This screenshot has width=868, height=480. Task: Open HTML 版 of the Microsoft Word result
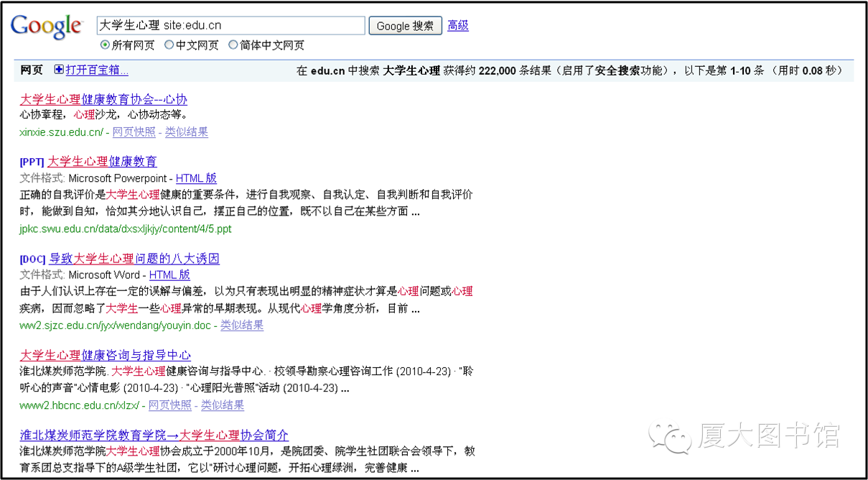169,274
